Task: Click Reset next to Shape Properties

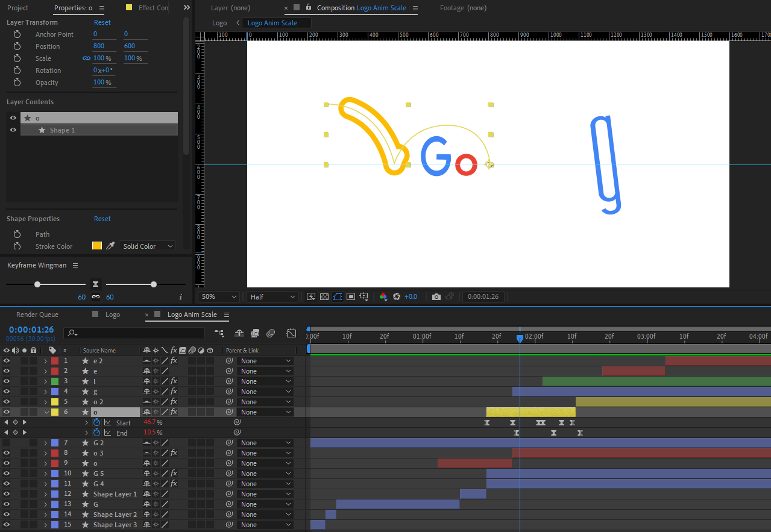Action: 102,219
